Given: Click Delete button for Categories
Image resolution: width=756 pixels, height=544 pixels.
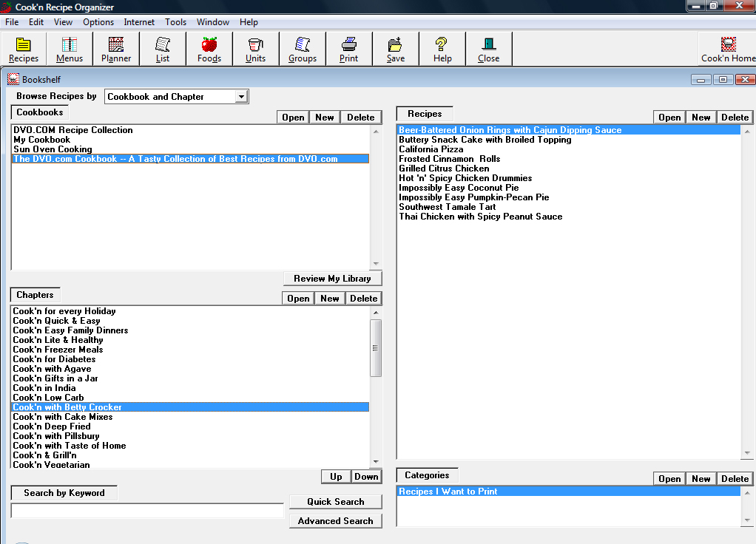Looking at the screenshot, I should point(735,478).
